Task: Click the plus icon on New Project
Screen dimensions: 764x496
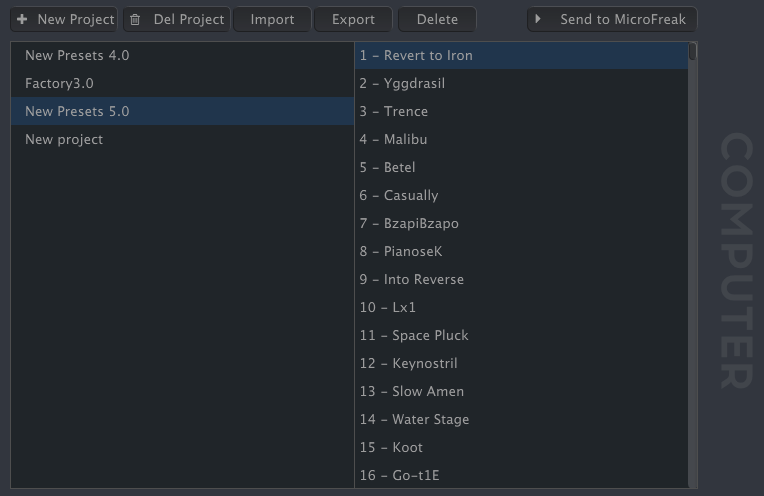Action: pyautogui.click(x=22, y=19)
